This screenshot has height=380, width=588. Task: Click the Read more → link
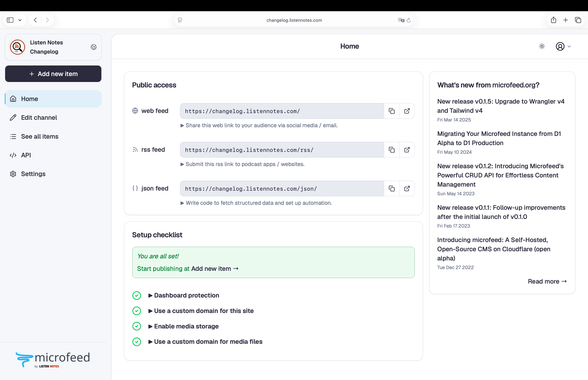click(x=547, y=282)
